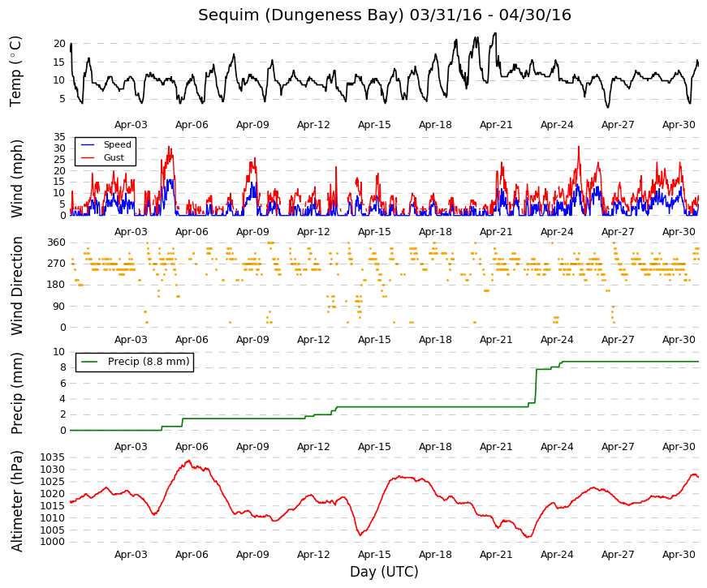Image resolution: width=707 pixels, height=588 pixels.
Task: Click the 'Day (UTC)' x-axis label
Action: (384, 572)
